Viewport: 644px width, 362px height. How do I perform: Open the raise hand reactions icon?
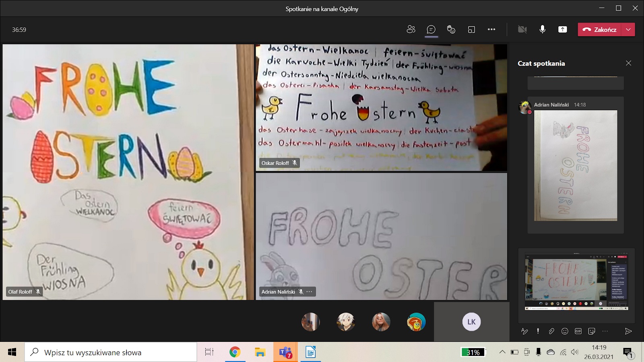pos(451,29)
